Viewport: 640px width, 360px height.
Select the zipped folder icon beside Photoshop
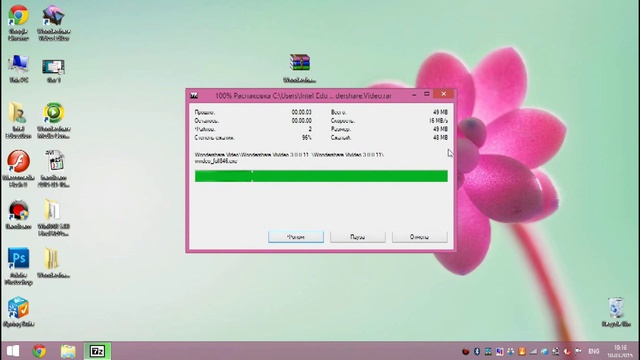coord(53,263)
